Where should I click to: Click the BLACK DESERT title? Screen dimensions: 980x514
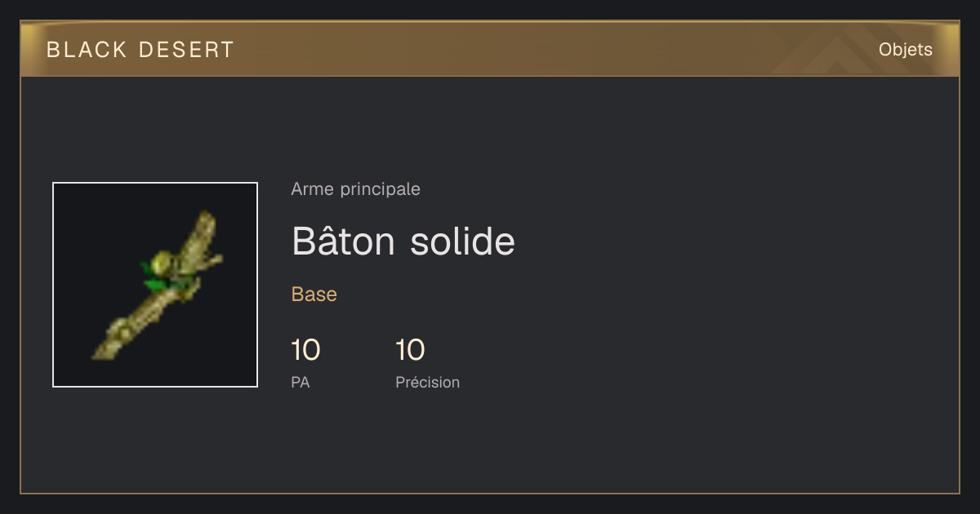pyautogui.click(x=140, y=50)
